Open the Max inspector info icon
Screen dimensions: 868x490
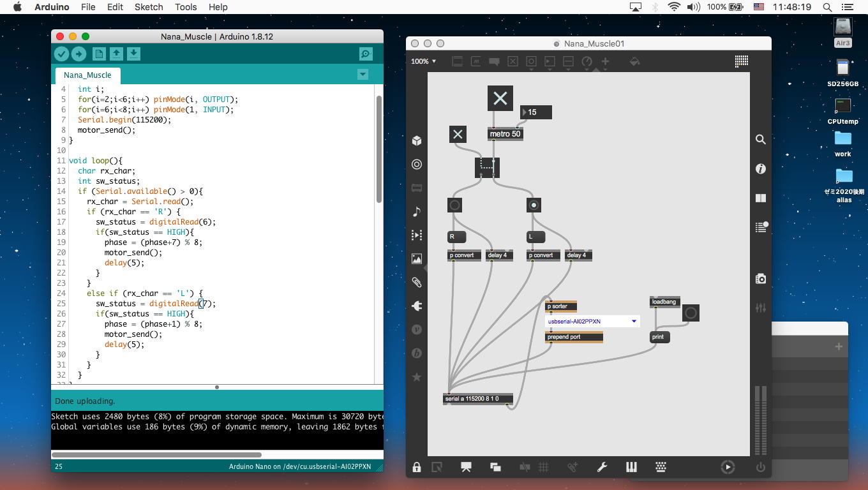pyautogui.click(x=760, y=169)
